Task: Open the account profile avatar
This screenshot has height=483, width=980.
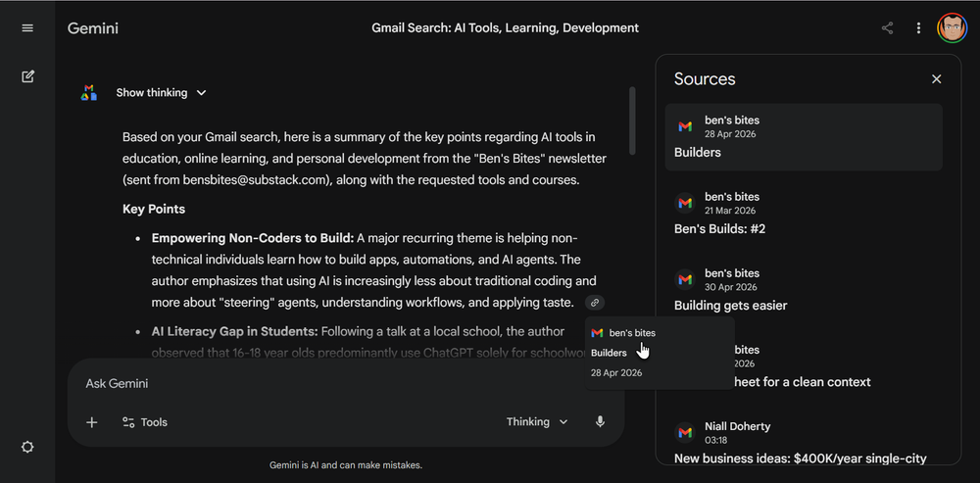Action: [x=952, y=28]
